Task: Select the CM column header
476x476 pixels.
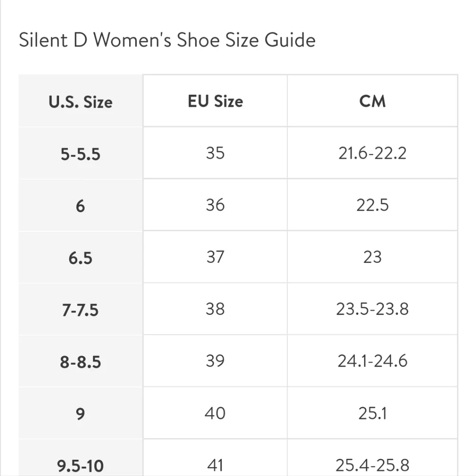Action: (x=372, y=101)
